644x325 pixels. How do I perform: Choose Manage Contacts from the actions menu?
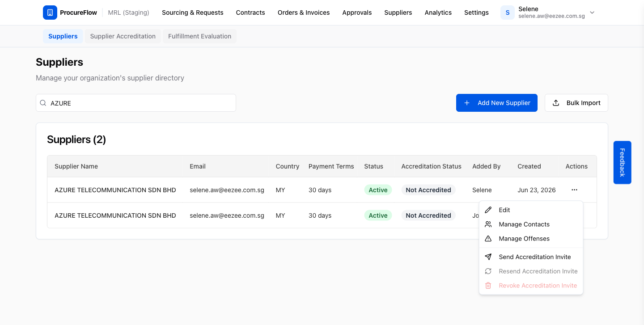(531, 224)
